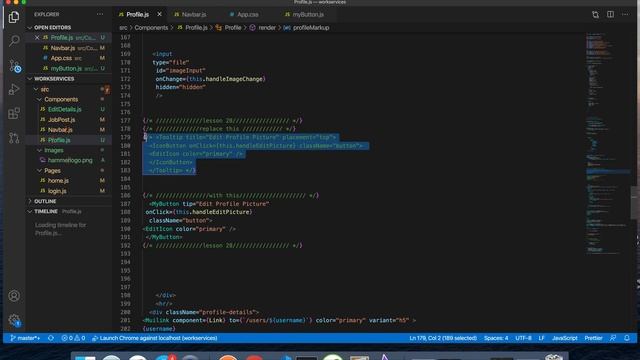This screenshot has width=640, height=360.
Task: Click the Components breadcrumb
Action: (x=151, y=28)
